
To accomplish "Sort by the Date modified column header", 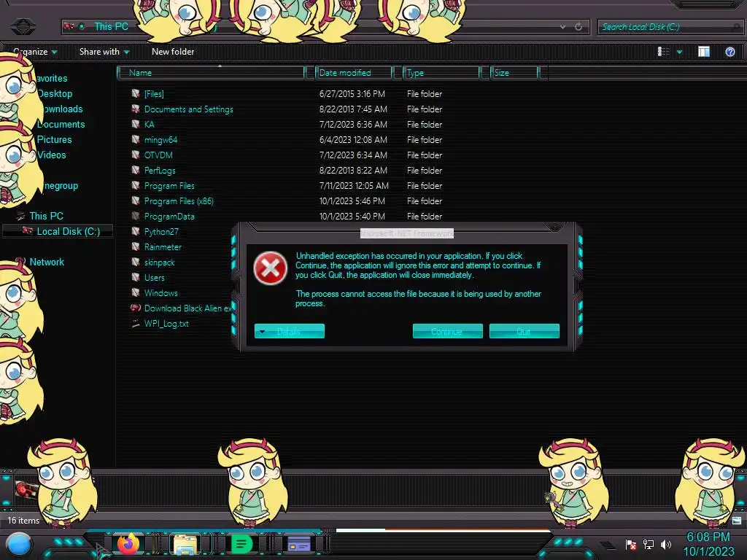I will coord(354,73).
